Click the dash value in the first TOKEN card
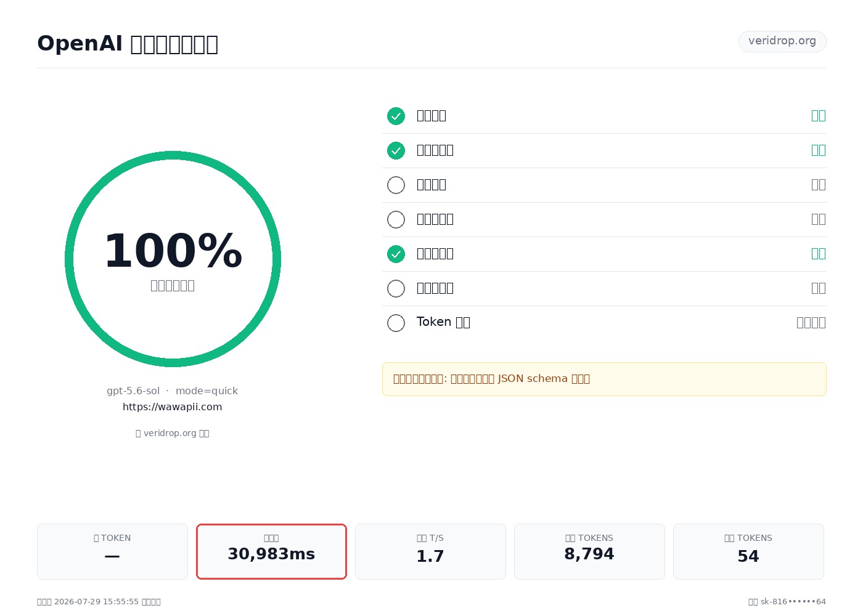The height and width of the screenshot is (616, 863). point(112,556)
